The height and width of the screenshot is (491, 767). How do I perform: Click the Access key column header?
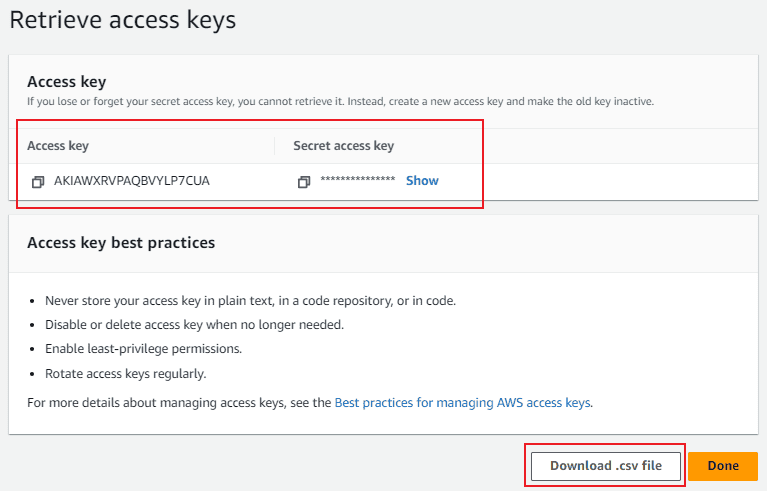[58, 146]
